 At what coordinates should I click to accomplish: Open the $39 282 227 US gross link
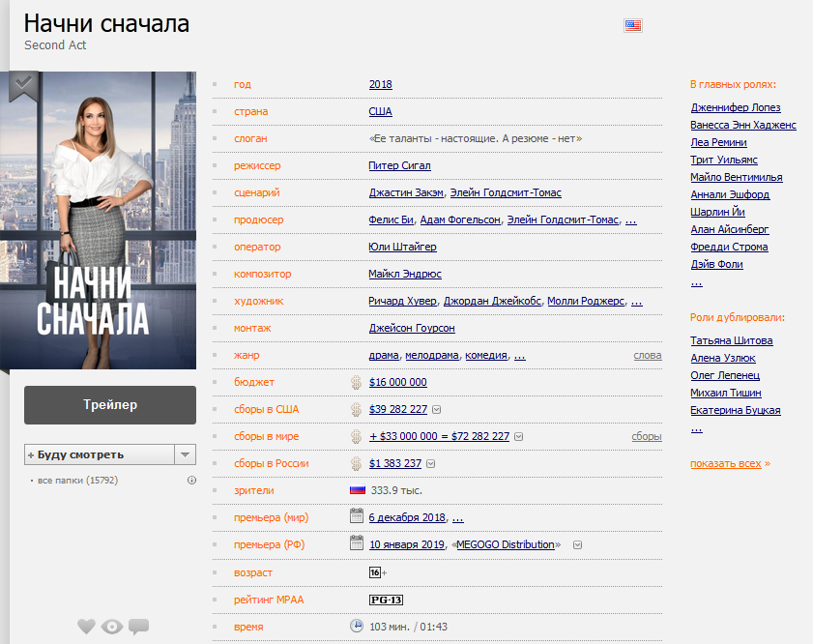pyautogui.click(x=397, y=409)
